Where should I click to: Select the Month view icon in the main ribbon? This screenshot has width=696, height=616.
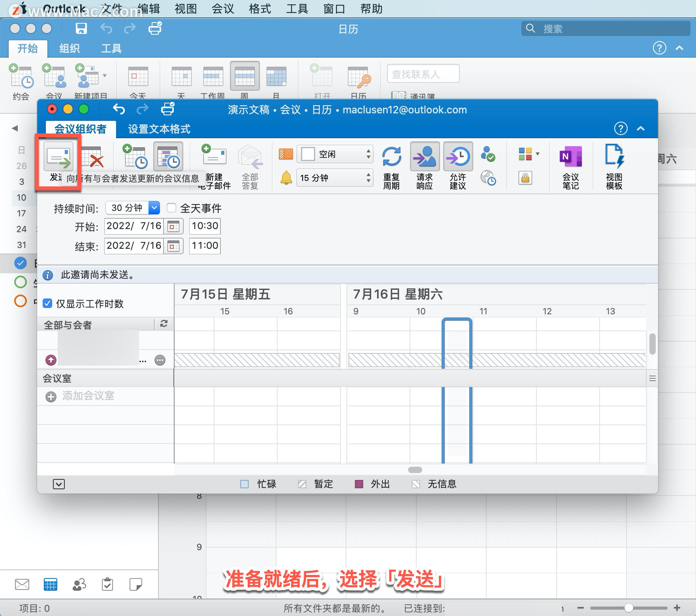(276, 76)
